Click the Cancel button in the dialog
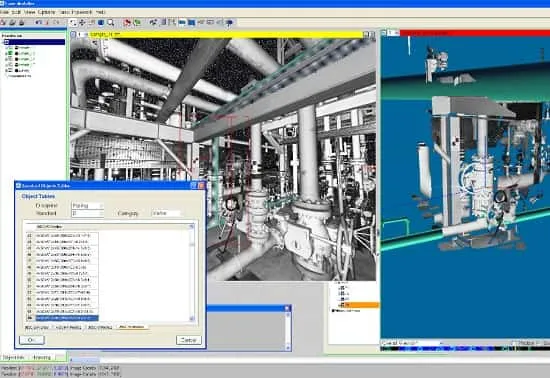Screen dimensions: 550x378 (189, 340)
